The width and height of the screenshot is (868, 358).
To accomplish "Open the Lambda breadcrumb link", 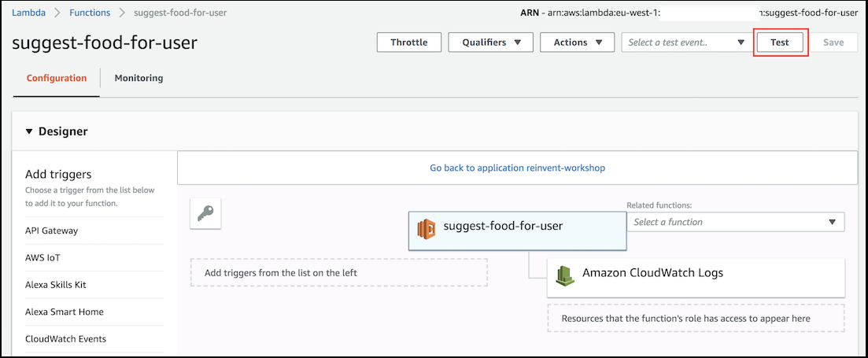I will tap(29, 13).
